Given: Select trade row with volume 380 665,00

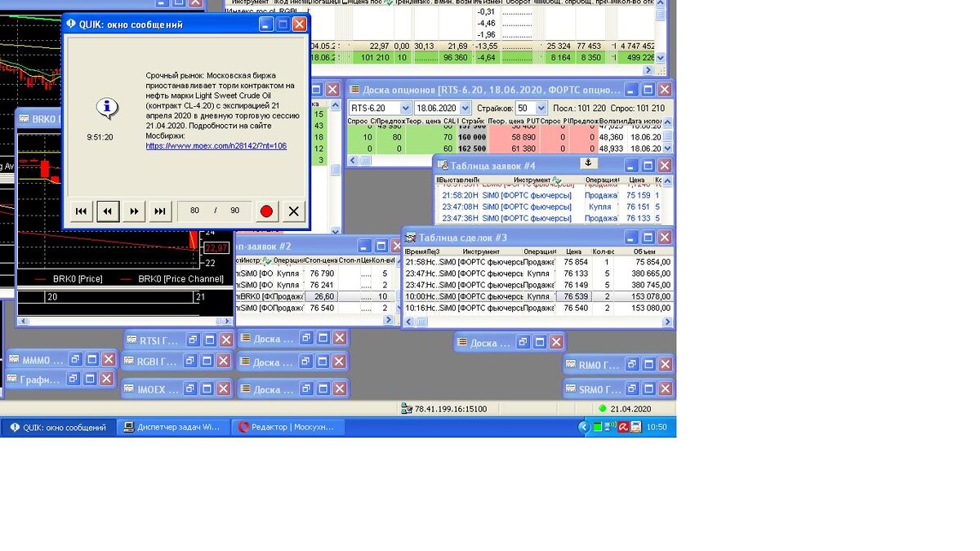Looking at the screenshot, I should coord(537,273).
